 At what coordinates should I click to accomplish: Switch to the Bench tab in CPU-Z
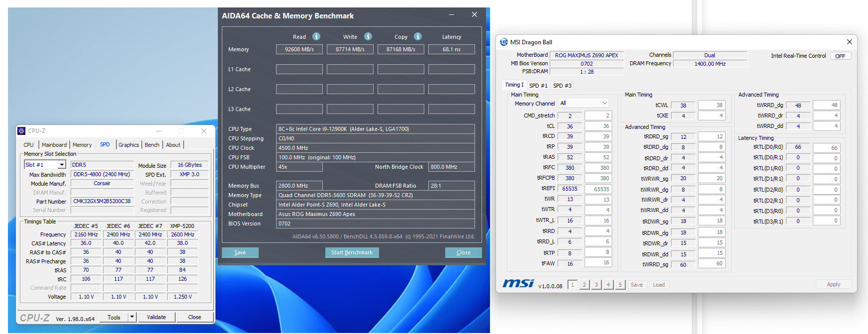click(152, 145)
